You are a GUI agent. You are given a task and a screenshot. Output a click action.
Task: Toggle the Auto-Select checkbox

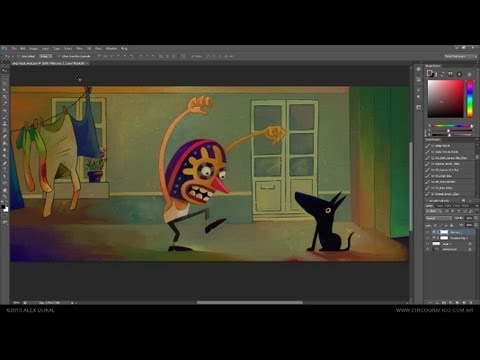(x=19, y=56)
